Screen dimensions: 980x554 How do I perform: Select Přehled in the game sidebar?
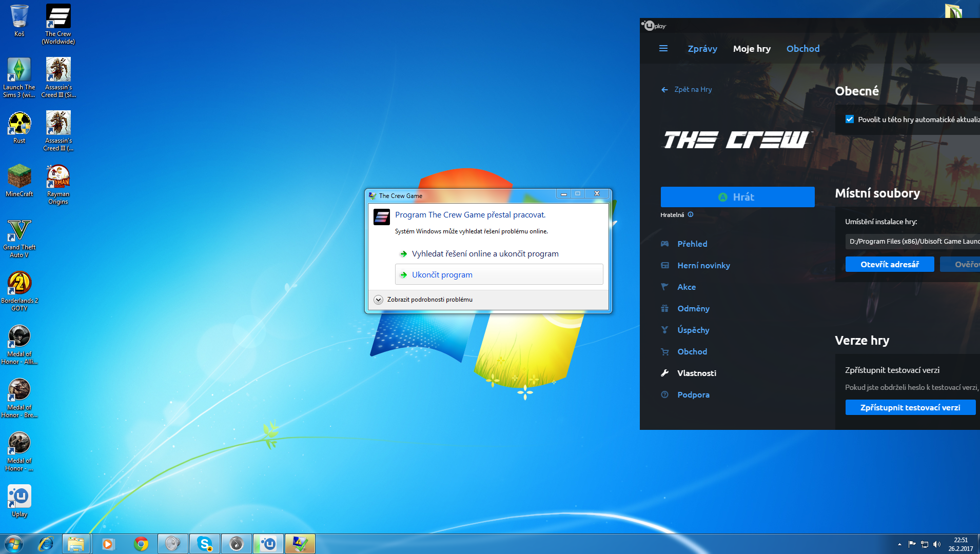[692, 244]
